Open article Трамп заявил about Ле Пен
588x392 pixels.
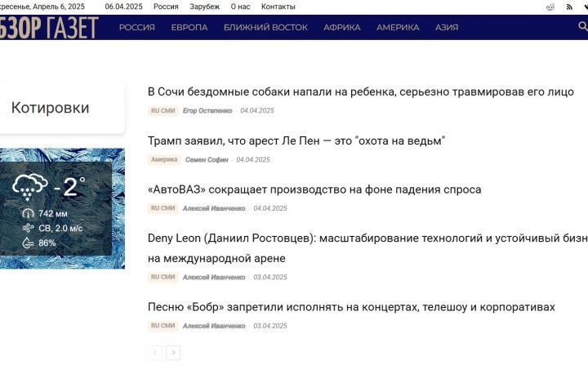pyautogui.click(x=296, y=140)
